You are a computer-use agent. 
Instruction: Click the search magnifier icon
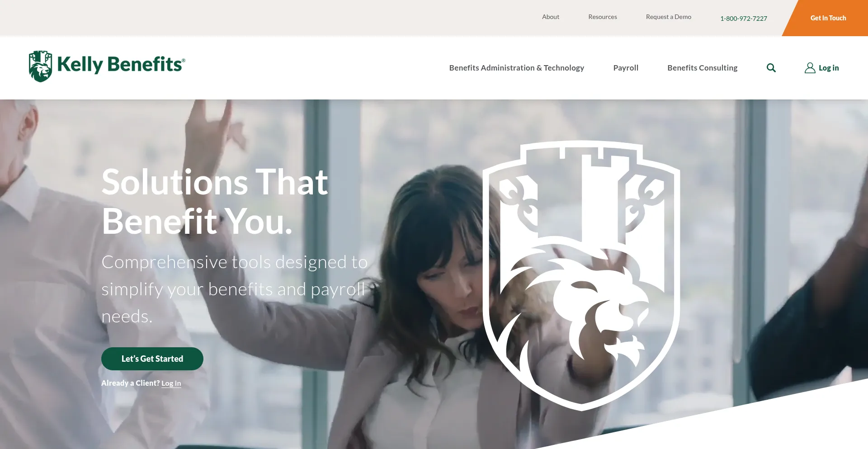click(771, 68)
